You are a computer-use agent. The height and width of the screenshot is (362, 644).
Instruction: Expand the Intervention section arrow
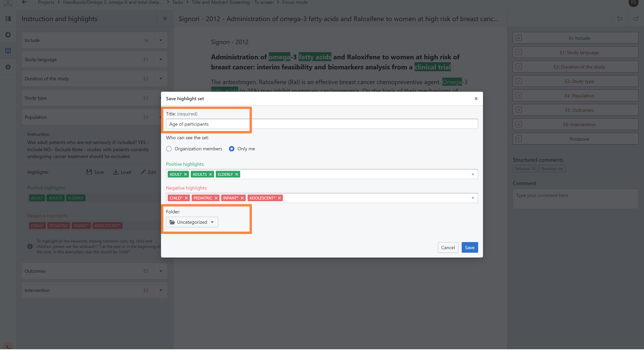[x=161, y=290]
